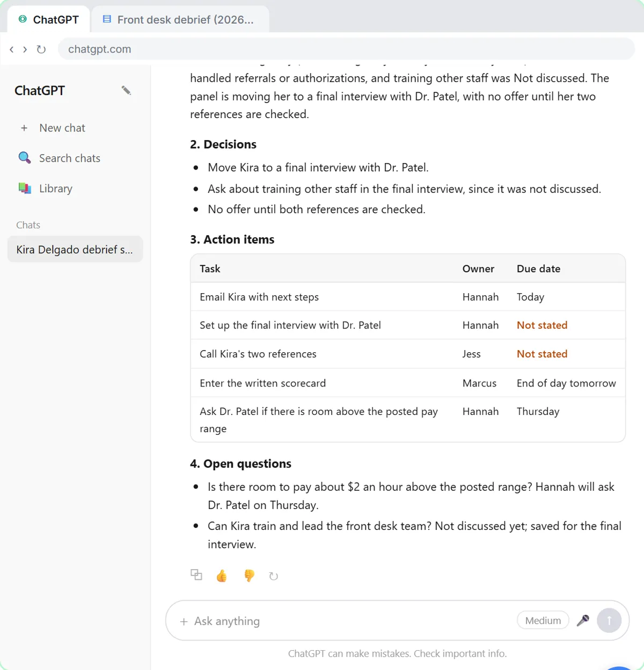The width and height of the screenshot is (644, 670).
Task: Click the Thursday due date cell
Action: pyautogui.click(x=538, y=411)
